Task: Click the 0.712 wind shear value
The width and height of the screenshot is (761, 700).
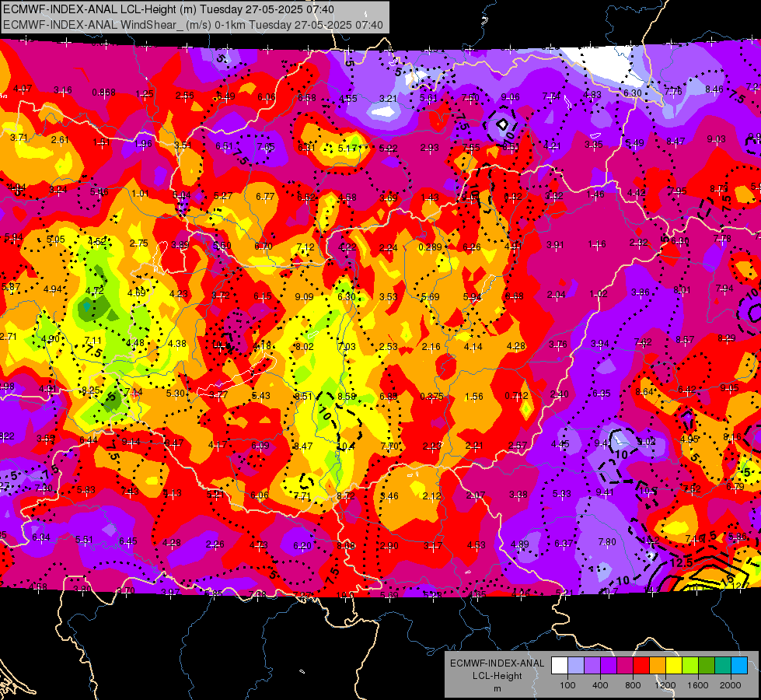Action: click(516, 395)
